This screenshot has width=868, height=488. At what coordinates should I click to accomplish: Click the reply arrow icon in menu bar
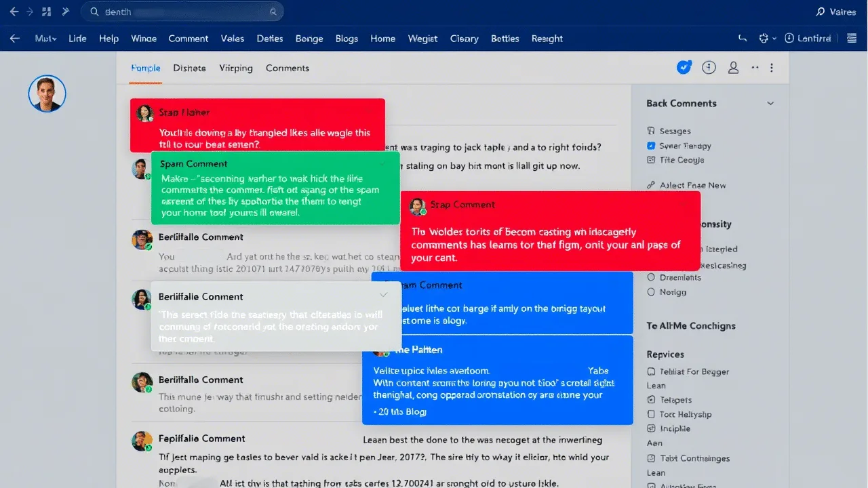[743, 39]
